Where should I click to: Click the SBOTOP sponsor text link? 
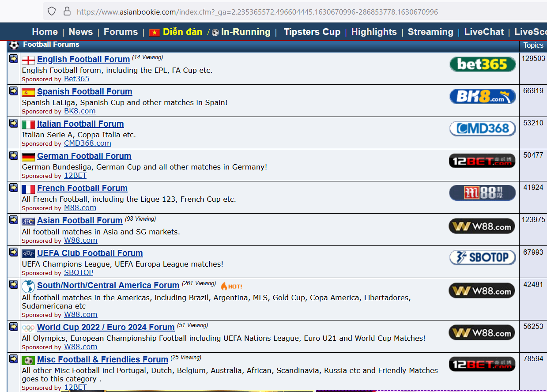tap(79, 272)
